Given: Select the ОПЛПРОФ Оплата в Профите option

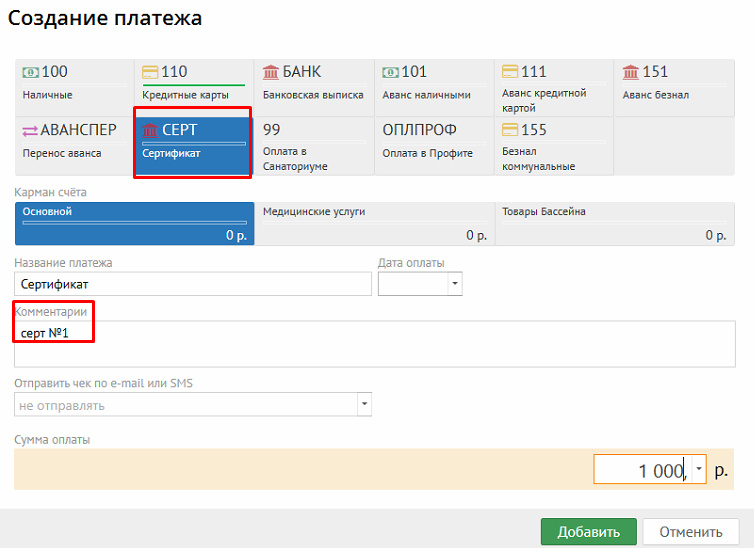Looking at the screenshot, I should coord(433,141).
